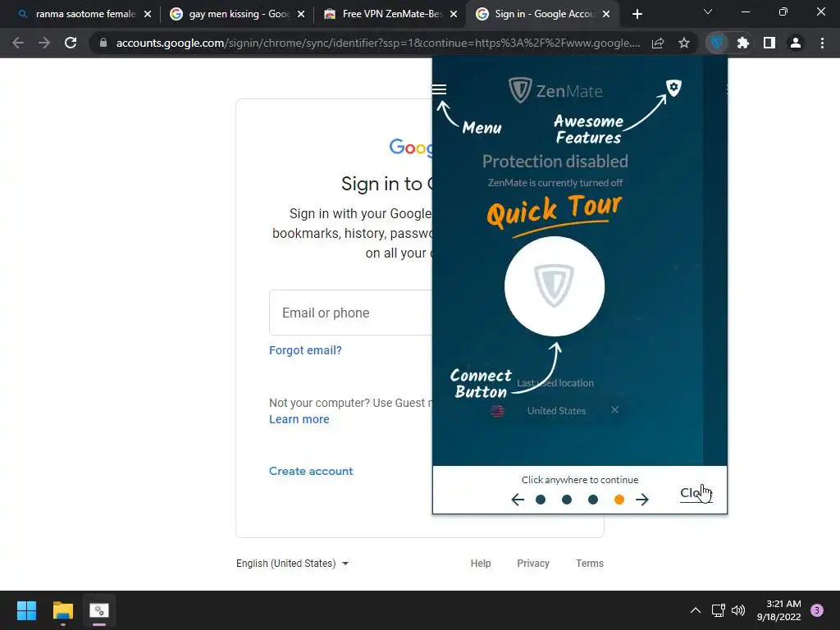Select the fourth orange tour dot

(619, 500)
